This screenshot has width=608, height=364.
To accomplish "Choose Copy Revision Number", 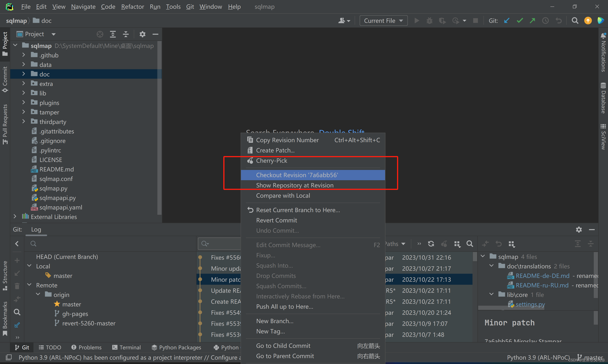I will click(313, 140).
